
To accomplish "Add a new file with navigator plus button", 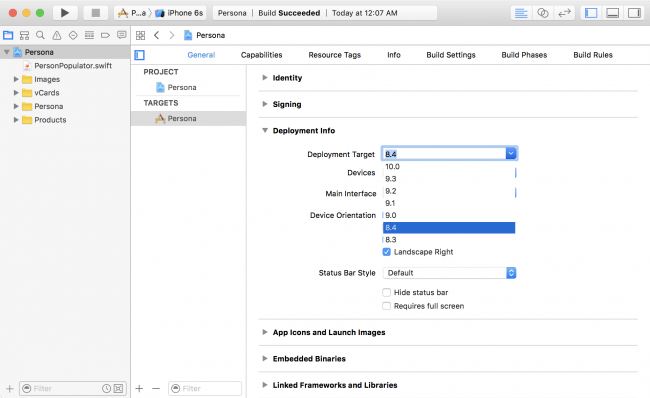I will [10, 388].
